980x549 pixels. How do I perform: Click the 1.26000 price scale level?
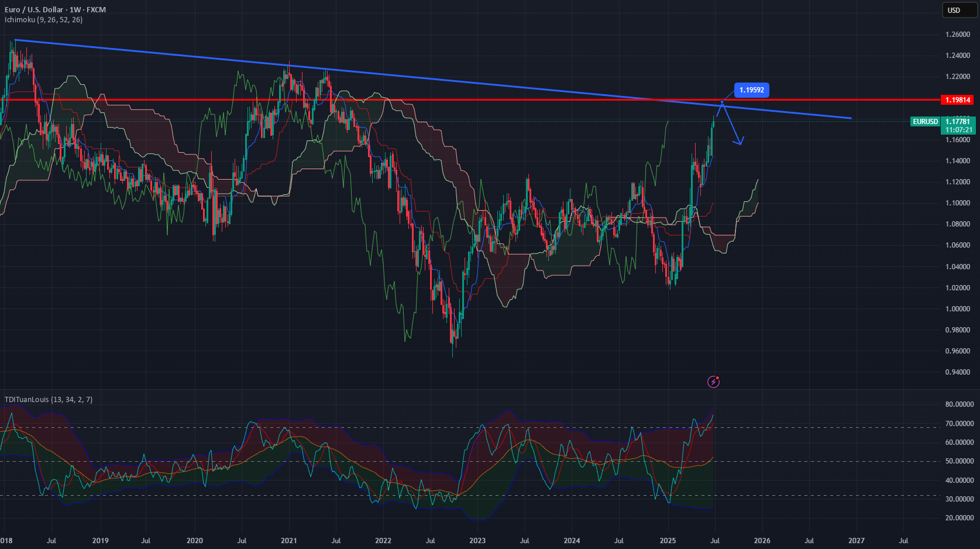point(958,35)
